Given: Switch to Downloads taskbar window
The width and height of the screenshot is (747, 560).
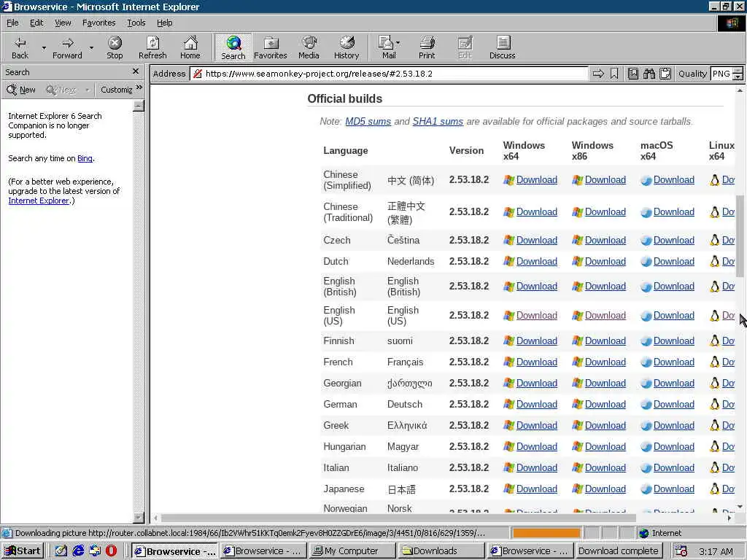Looking at the screenshot, I should [x=441, y=551].
